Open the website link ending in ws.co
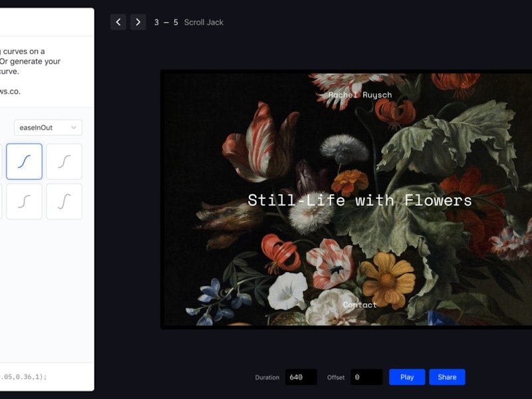Viewport: 532px width, 399px height. tap(10, 91)
